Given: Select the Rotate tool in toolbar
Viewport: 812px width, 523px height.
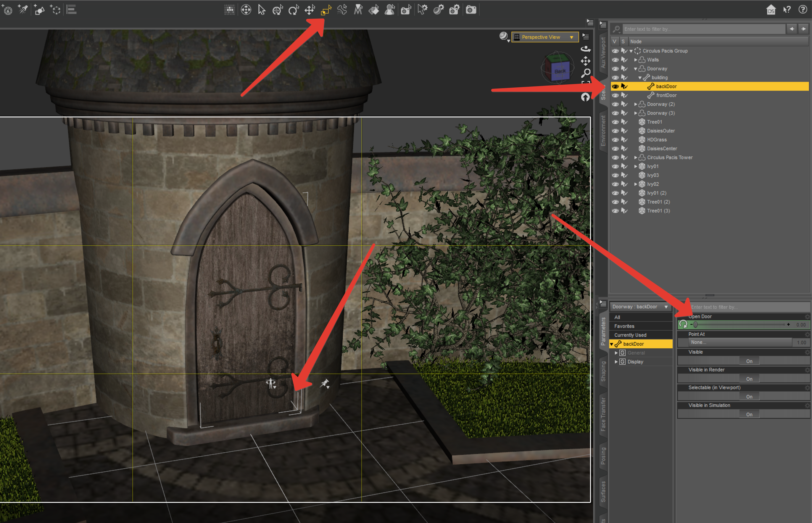Looking at the screenshot, I should 294,10.
